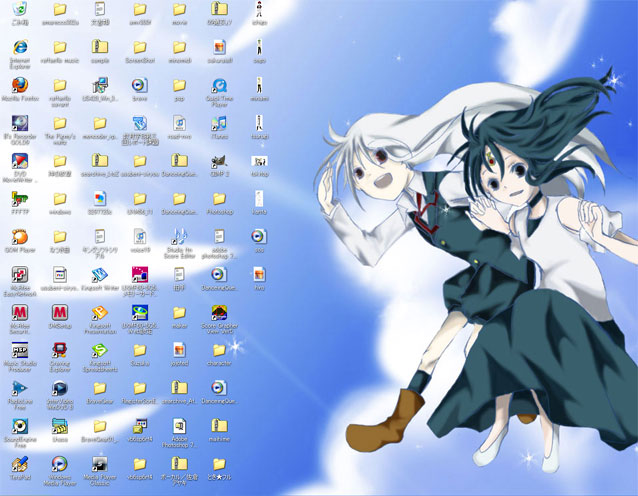
Task: Launch the GOM Player shortcut
Action: point(20,236)
